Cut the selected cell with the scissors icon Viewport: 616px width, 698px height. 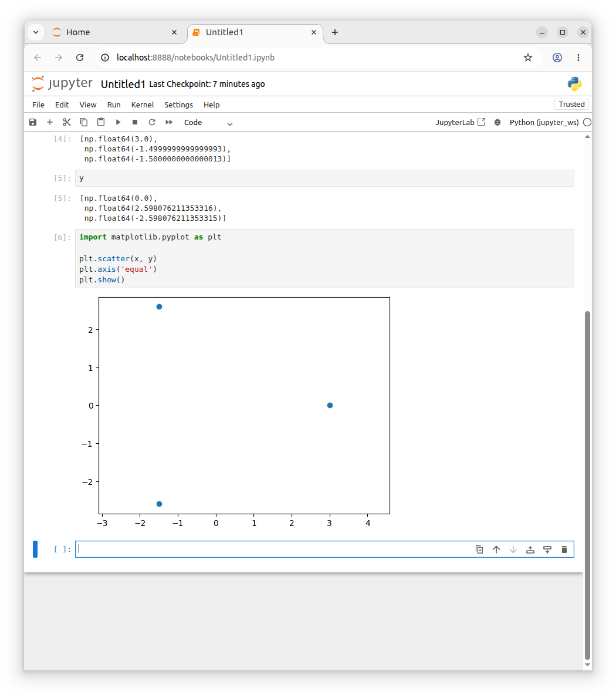(x=67, y=122)
